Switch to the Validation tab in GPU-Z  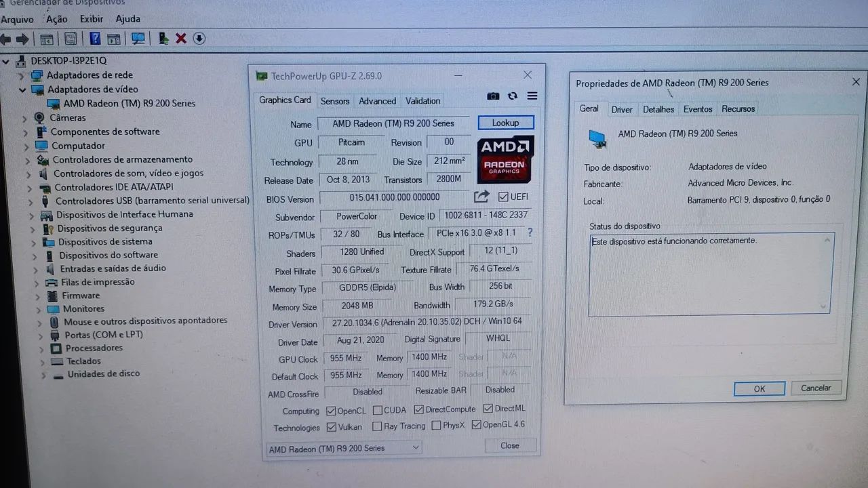tap(422, 101)
